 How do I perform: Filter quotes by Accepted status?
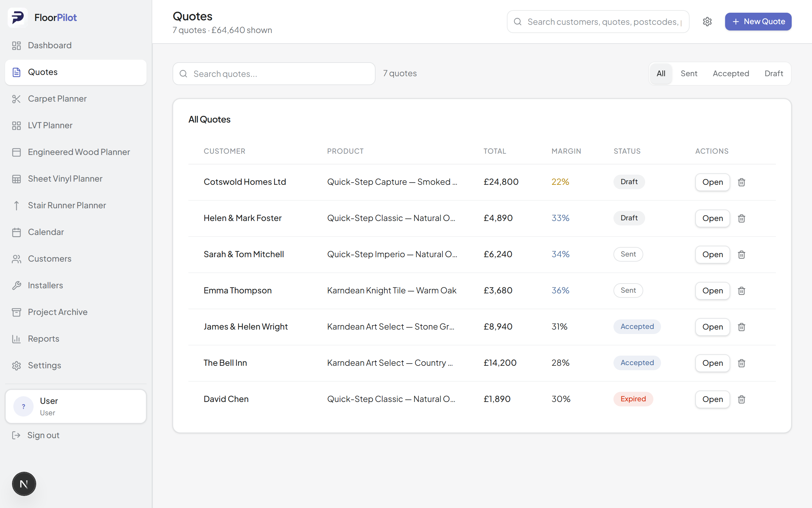point(731,74)
